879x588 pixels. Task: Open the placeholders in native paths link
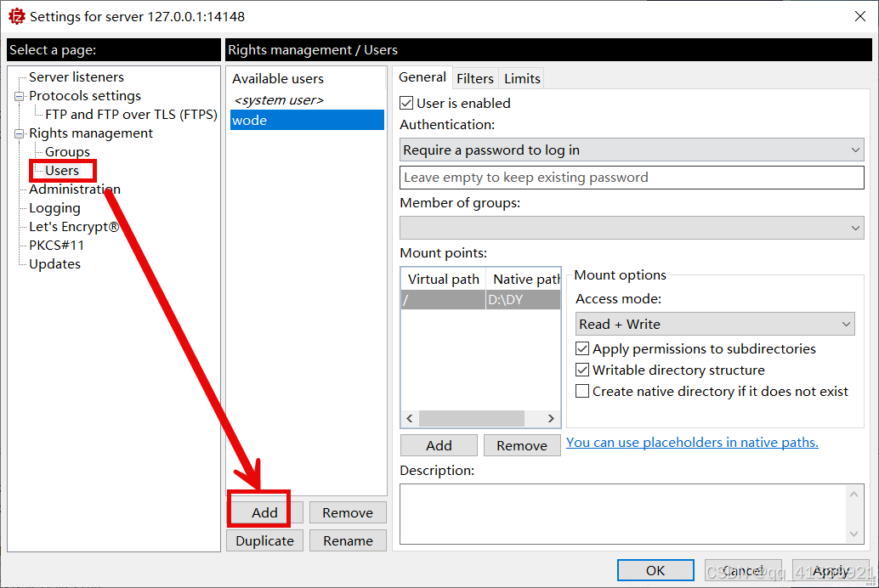point(692,443)
